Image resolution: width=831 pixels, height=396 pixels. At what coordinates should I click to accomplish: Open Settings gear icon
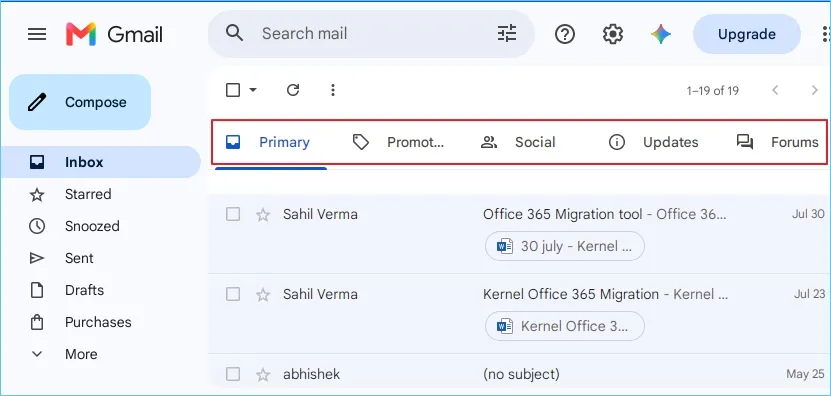point(613,34)
